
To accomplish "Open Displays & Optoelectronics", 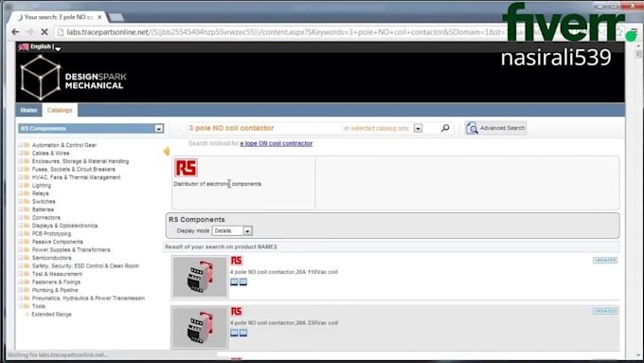I will point(65,226).
